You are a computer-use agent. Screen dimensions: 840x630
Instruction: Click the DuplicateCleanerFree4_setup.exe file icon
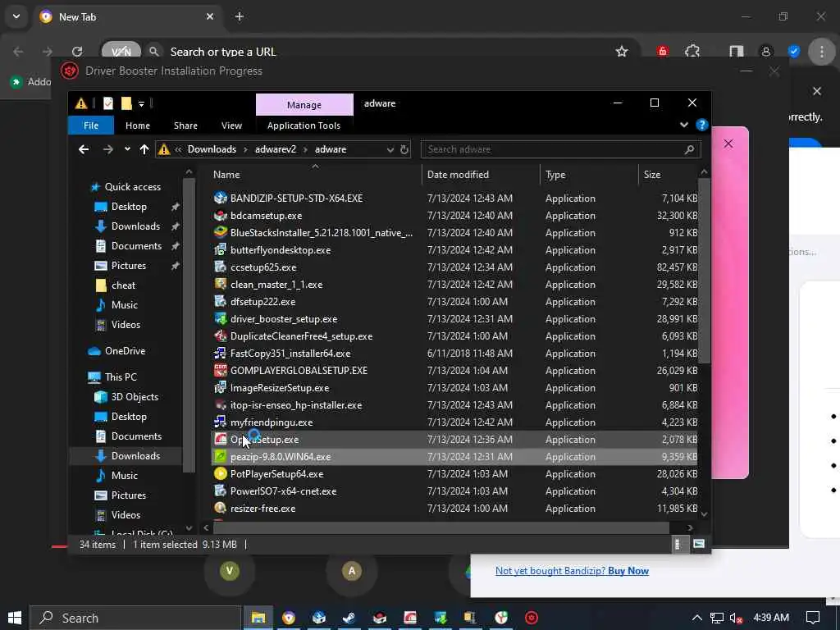click(220, 336)
